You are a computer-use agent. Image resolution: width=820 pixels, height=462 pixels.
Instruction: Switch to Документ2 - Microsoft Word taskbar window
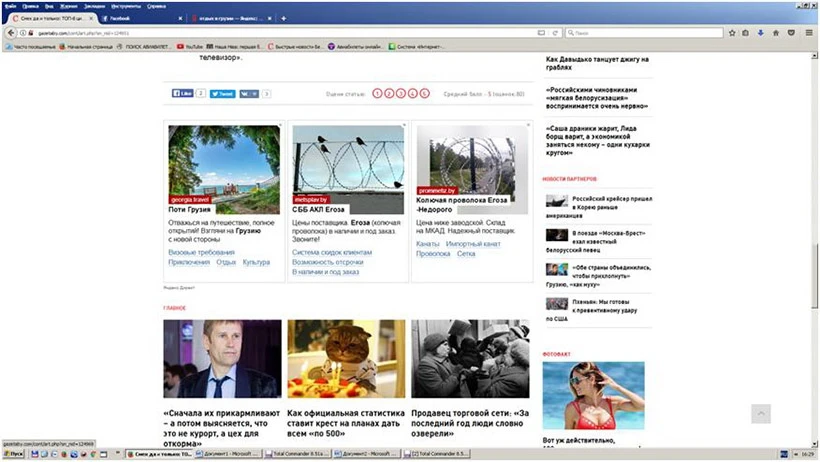tap(366, 454)
